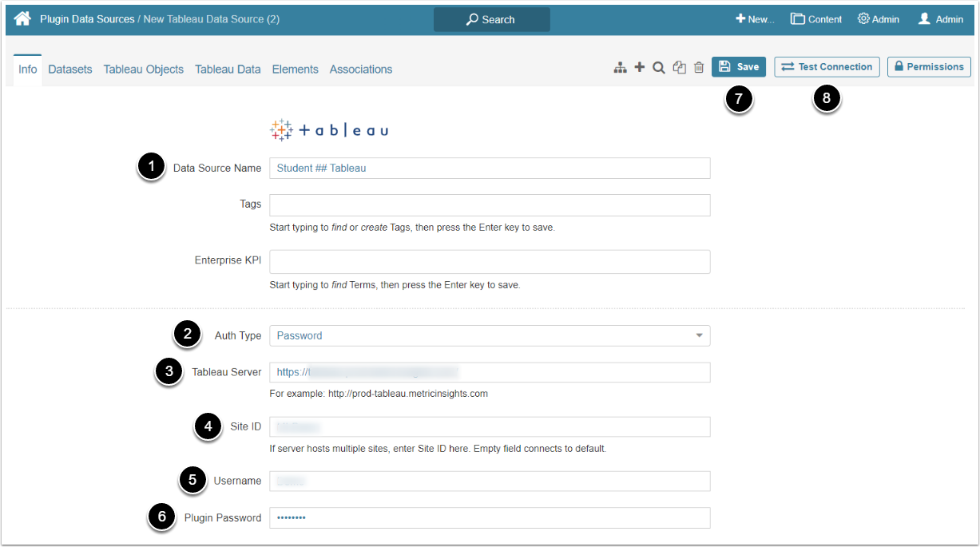This screenshot has width=980, height=547.
Task: Open the Associations tab
Action: 361,69
